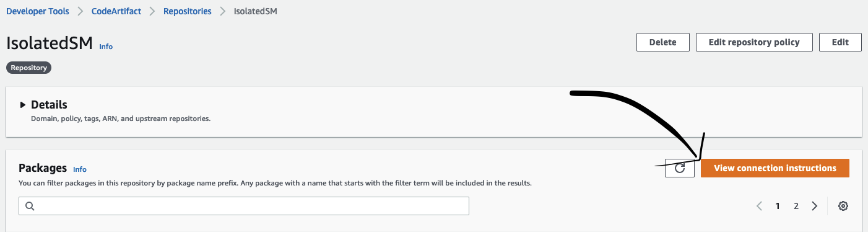Go to previous packages page chevron

point(760,206)
